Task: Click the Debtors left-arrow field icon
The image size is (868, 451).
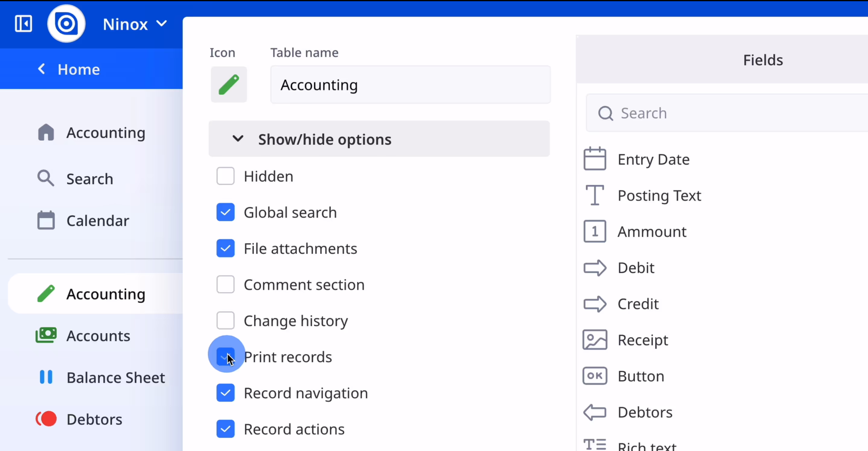Action: pyautogui.click(x=595, y=412)
